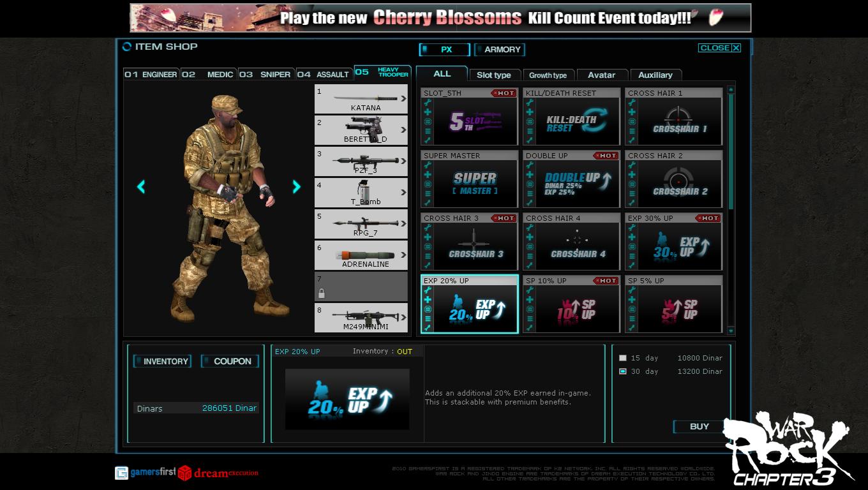The width and height of the screenshot is (868, 490).
Task: Open the ALL items tab
Action: coord(442,73)
